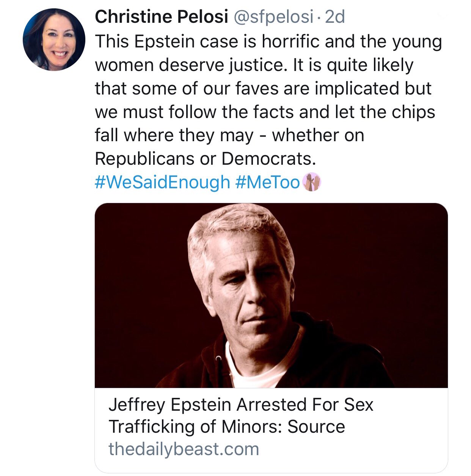
Task: Open the Daily Beast article preview photo
Action: tap(271, 295)
